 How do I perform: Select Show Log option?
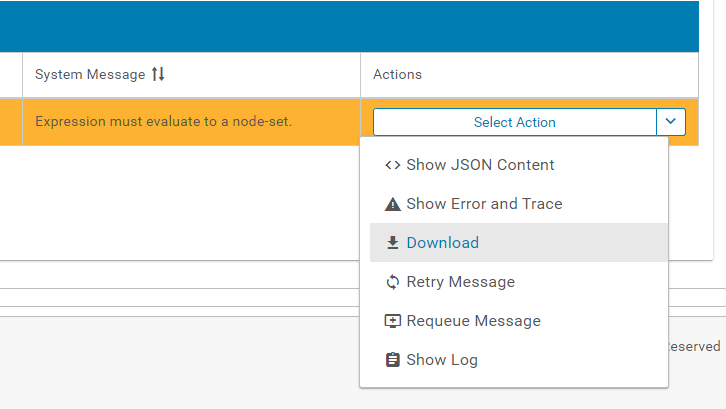click(519, 359)
